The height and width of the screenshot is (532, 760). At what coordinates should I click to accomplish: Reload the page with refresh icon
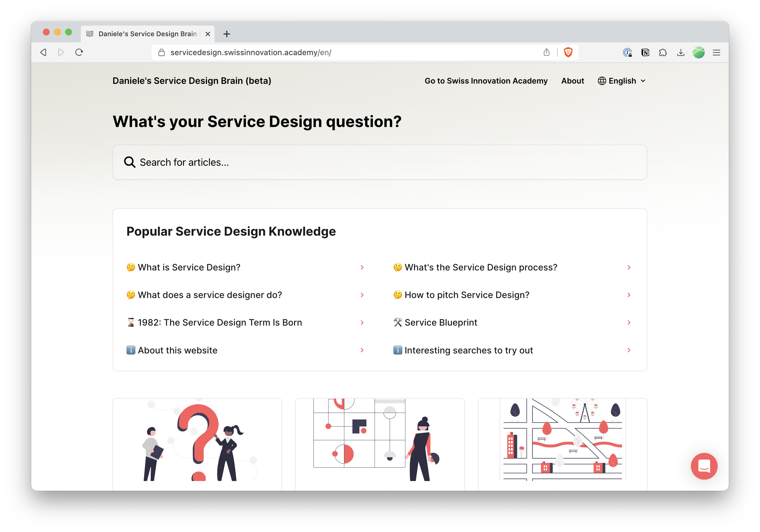[x=79, y=52]
